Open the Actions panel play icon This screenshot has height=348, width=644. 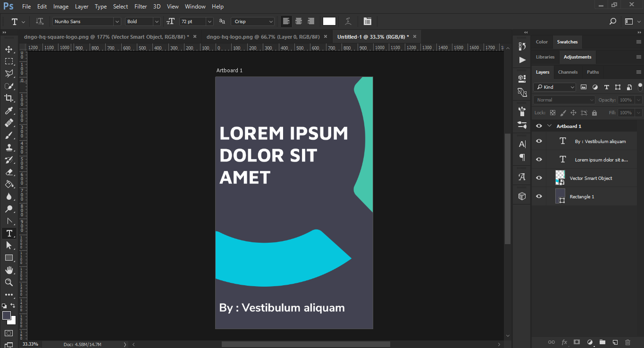click(x=522, y=60)
